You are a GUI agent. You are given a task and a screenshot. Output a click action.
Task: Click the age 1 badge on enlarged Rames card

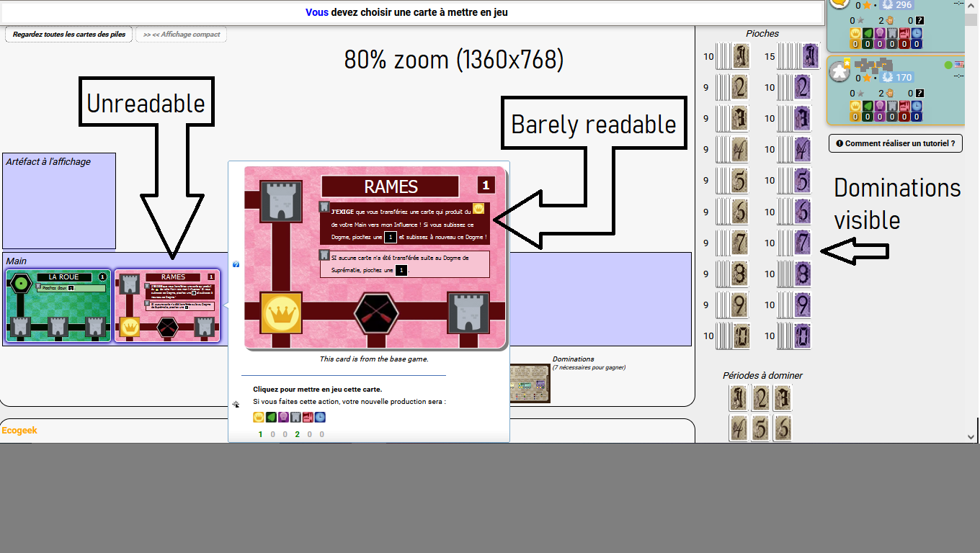[486, 186]
